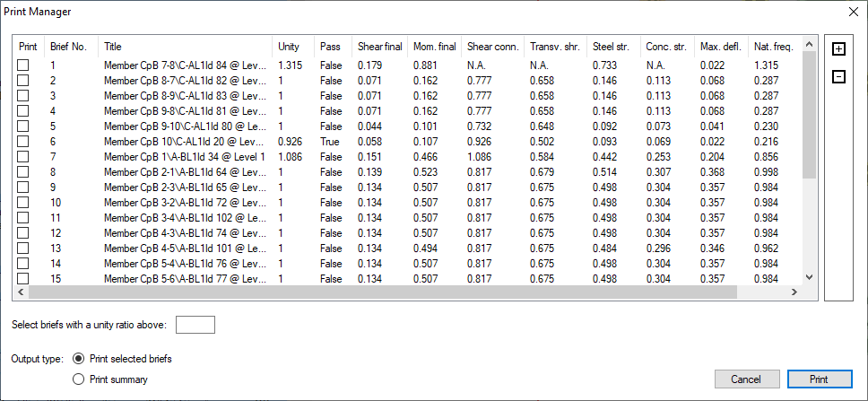Select the row for Member CpB 1\A-BL1ld 34
The height and width of the screenshot is (401, 868).
click(184, 157)
